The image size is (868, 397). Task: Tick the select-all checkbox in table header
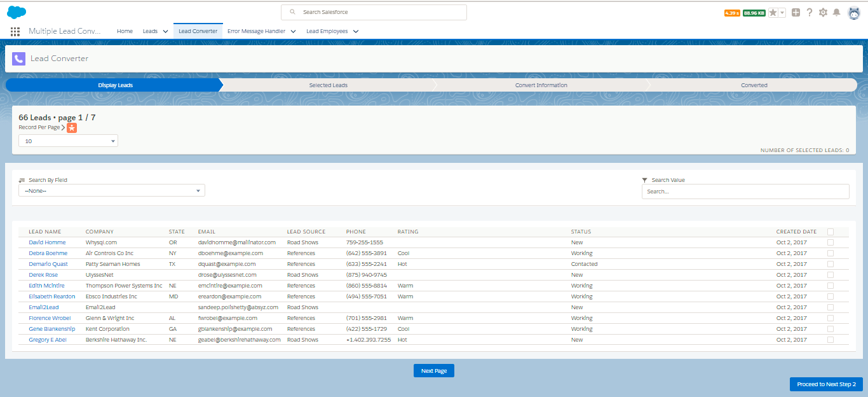click(x=831, y=232)
